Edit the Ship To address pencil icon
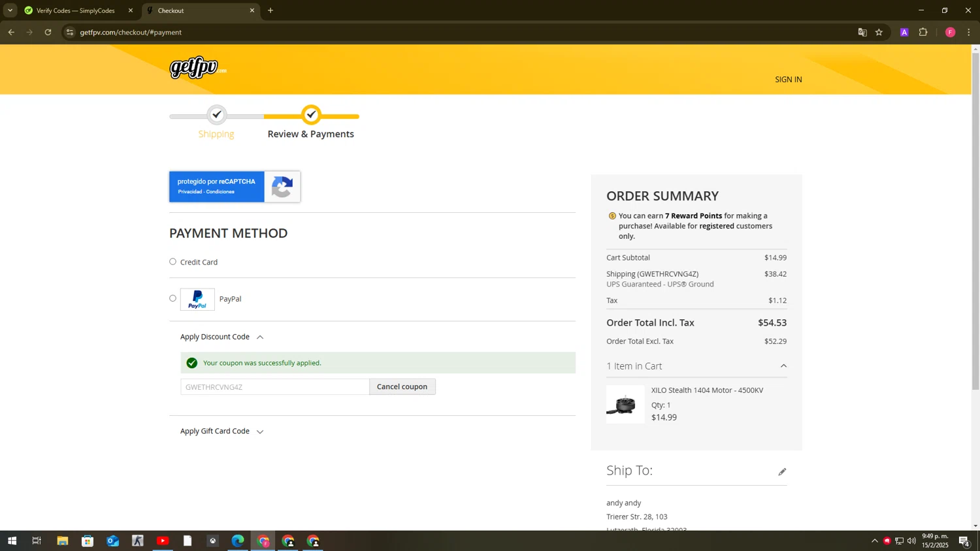This screenshot has height=551, width=980. click(x=782, y=471)
